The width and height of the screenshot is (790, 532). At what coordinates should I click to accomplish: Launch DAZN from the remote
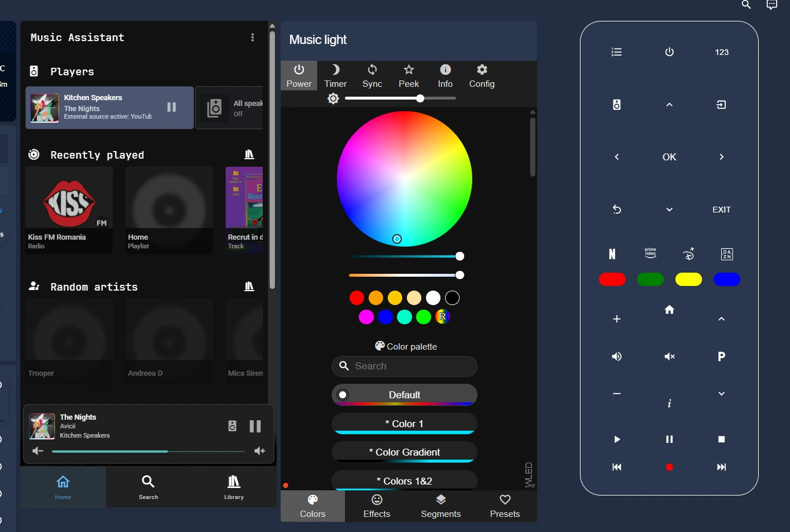coord(727,254)
